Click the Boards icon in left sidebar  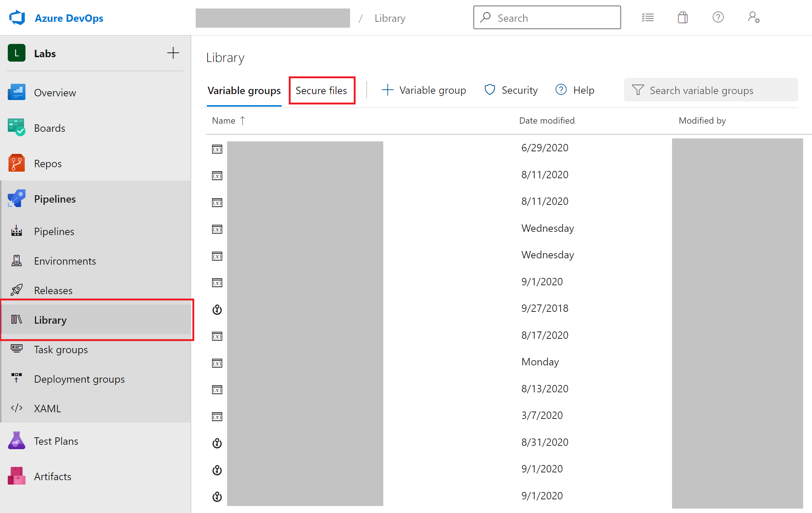tap(16, 128)
